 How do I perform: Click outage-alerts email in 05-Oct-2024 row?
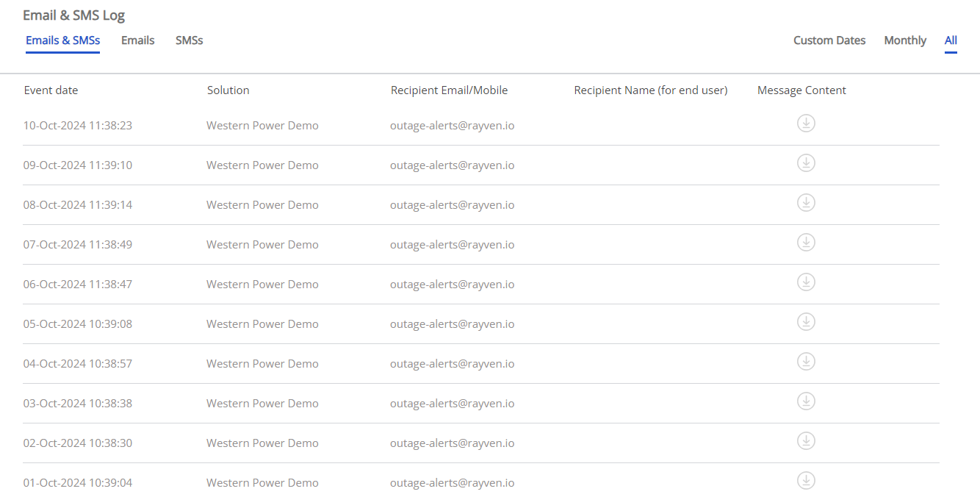point(452,324)
